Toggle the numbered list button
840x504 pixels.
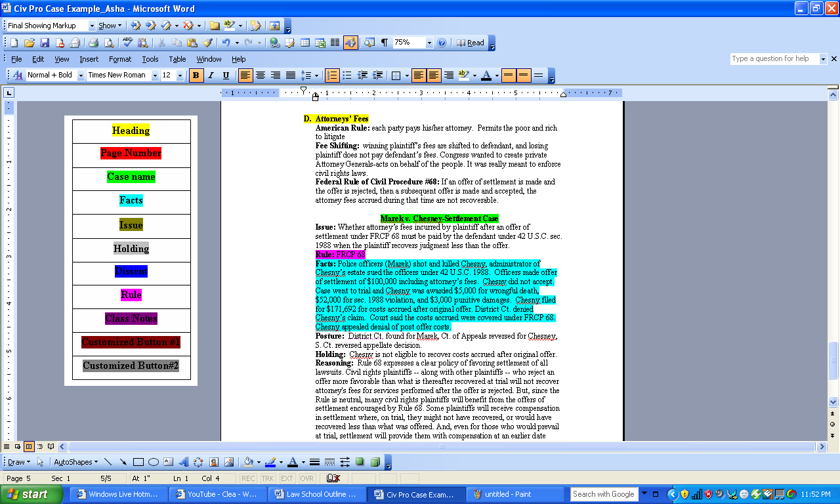tap(332, 75)
